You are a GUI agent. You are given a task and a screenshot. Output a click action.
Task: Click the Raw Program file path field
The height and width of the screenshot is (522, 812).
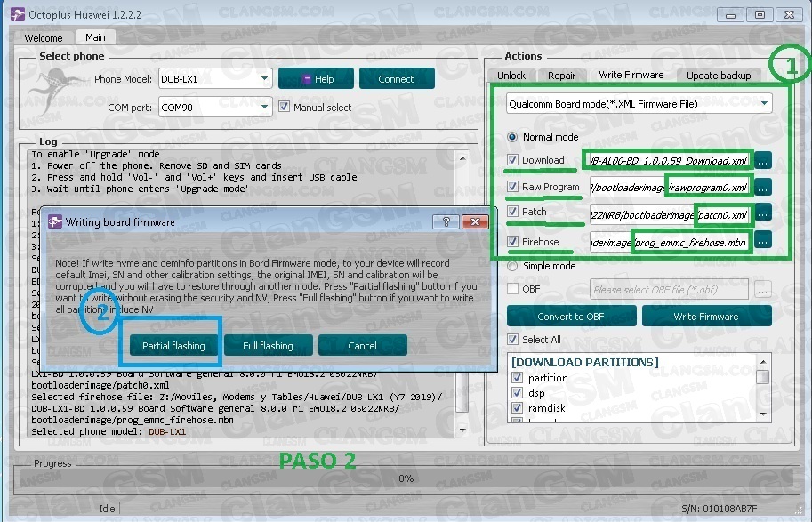click(670, 188)
